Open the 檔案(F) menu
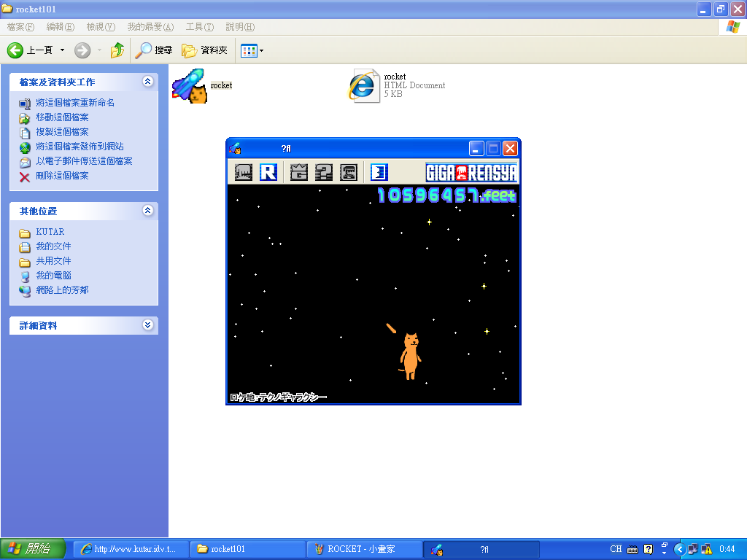Screen dimensions: 747x560 [x=20, y=27]
